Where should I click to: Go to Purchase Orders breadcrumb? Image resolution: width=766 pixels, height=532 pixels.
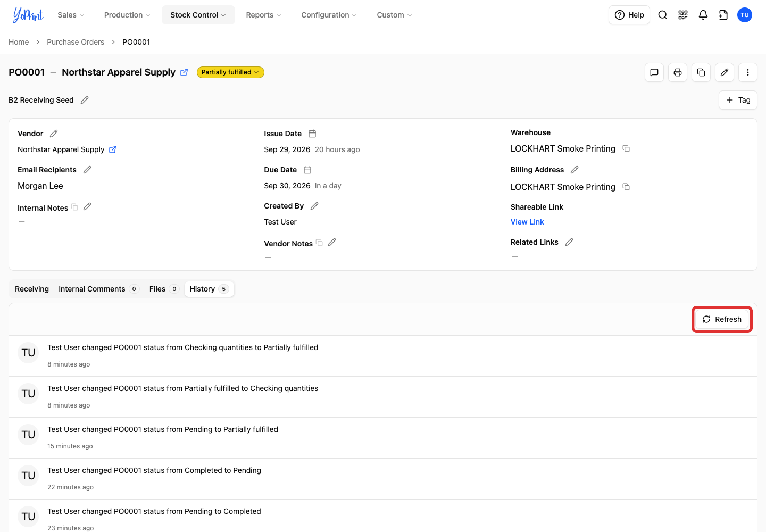click(x=76, y=42)
